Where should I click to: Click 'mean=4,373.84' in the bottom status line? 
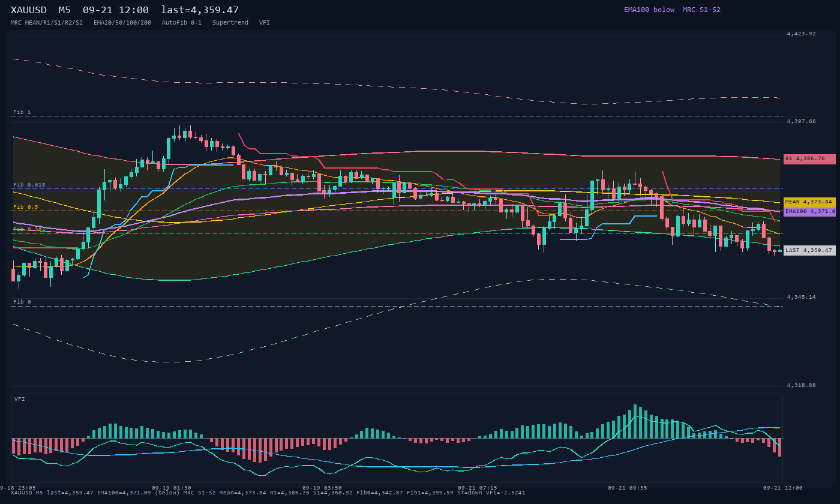click(243, 493)
